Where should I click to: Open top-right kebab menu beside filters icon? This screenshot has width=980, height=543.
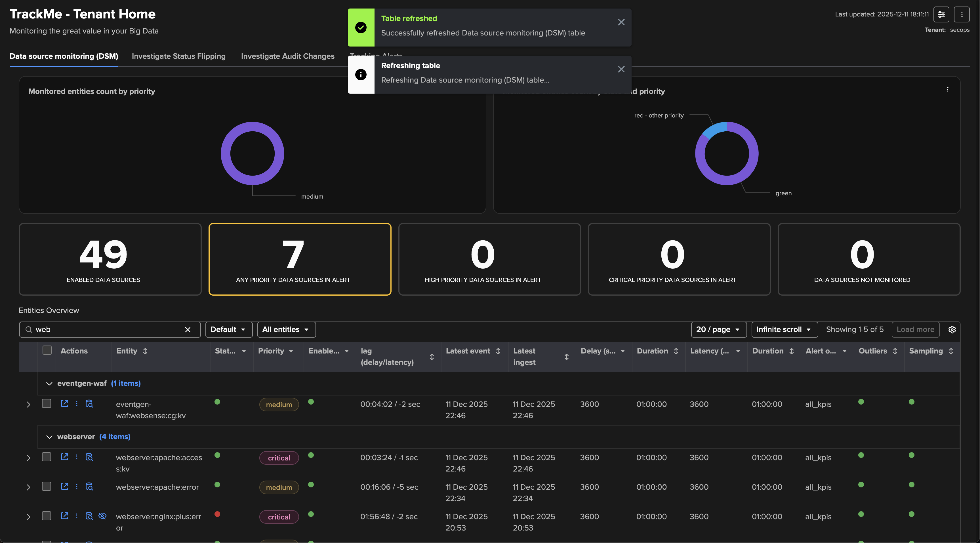(x=962, y=14)
